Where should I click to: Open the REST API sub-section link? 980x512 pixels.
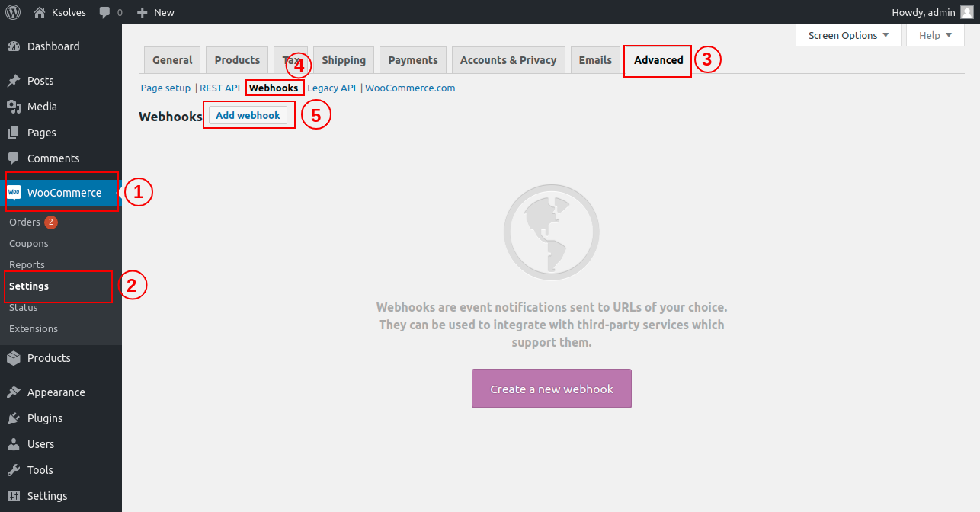point(219,88)
